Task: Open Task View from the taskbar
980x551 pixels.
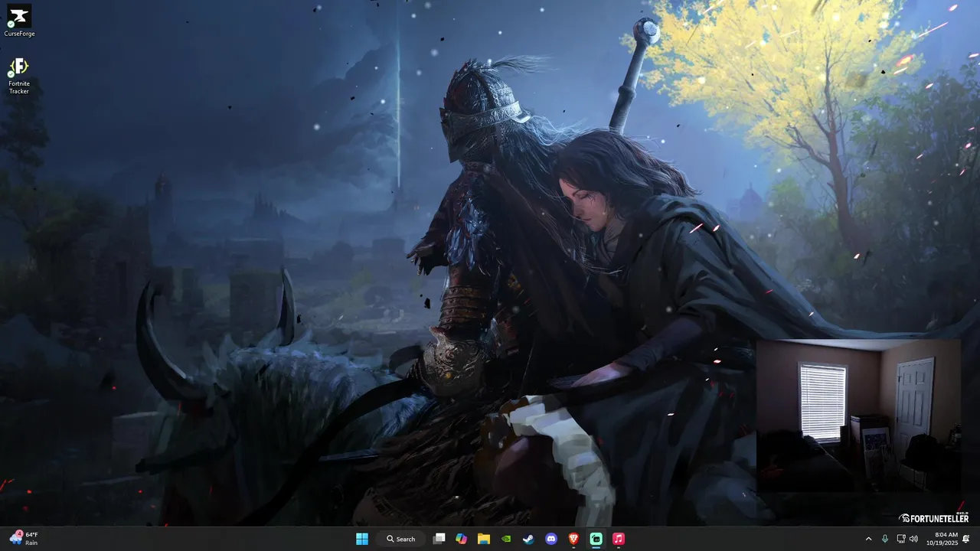Action: tap(439, 539)
